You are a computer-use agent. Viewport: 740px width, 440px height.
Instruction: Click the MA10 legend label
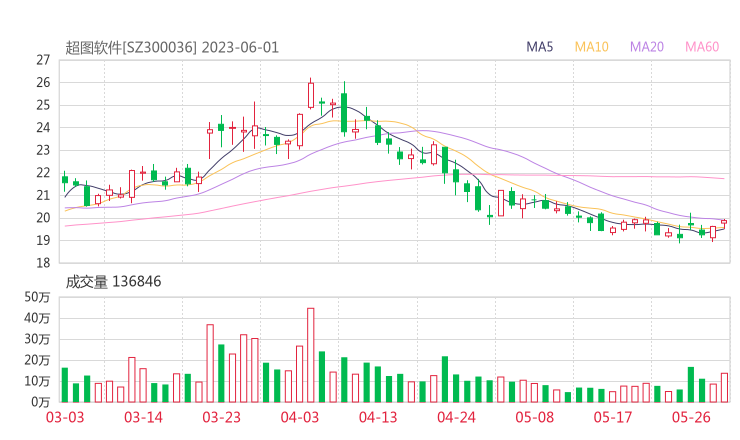coord(591,47)
